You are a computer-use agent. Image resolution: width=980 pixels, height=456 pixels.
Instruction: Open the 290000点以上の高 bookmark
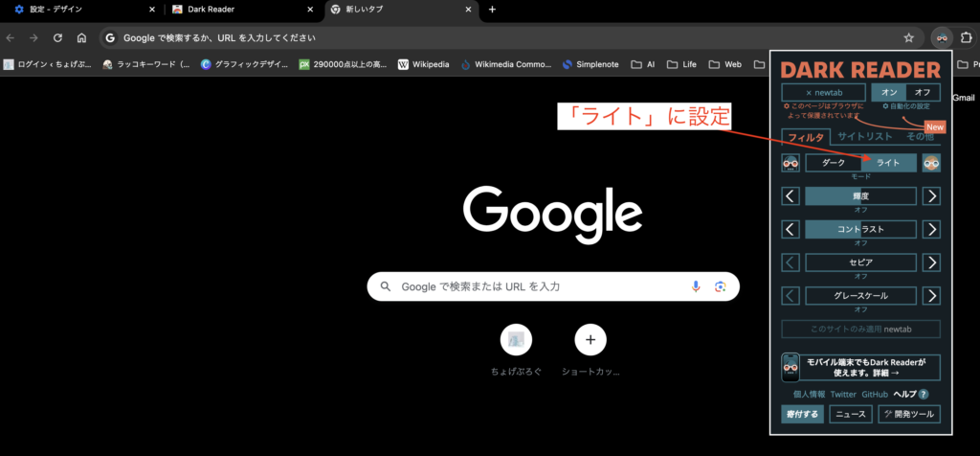(x=344, y=64)
